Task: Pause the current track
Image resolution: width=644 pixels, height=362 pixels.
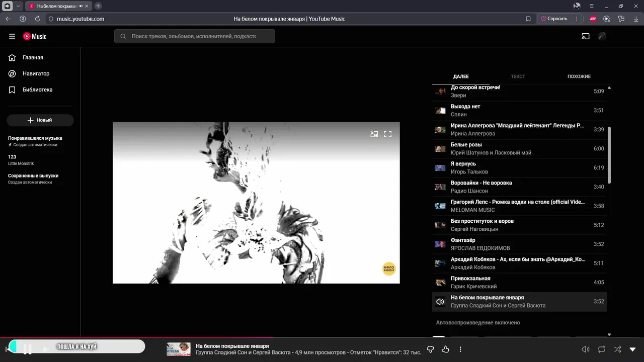Action: pos(28,349)
